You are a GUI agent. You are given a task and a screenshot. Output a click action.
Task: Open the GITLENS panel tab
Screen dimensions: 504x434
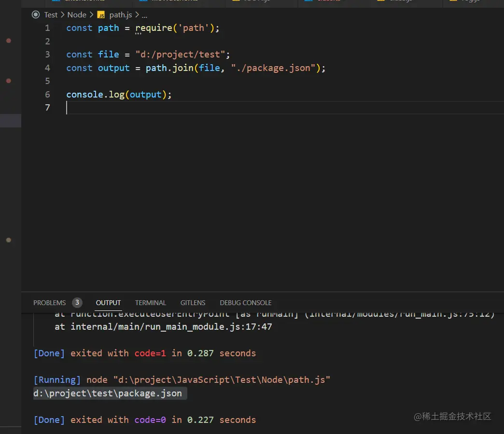pos(193,303)
